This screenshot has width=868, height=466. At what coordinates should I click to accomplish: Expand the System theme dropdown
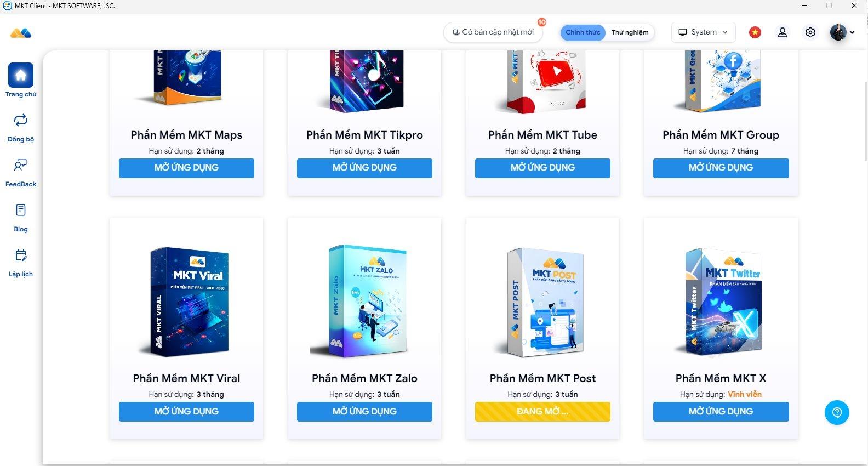pyautogui.click(x=704, y=32)
